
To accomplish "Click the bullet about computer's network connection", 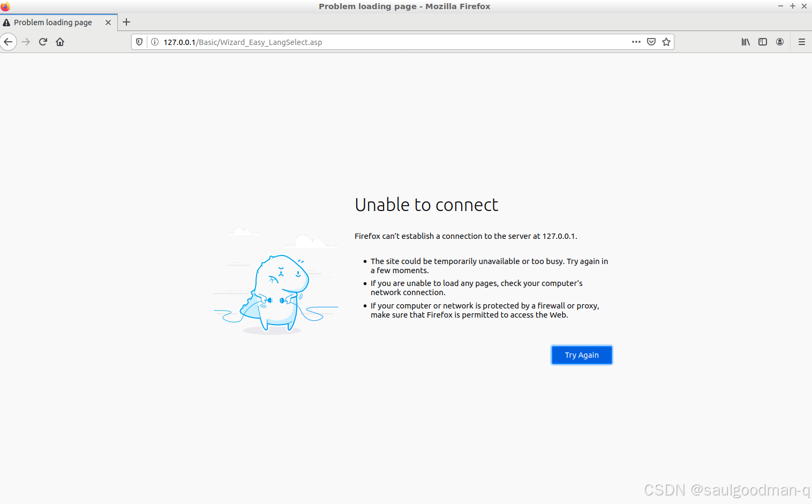I will click(x=476, y=288).
